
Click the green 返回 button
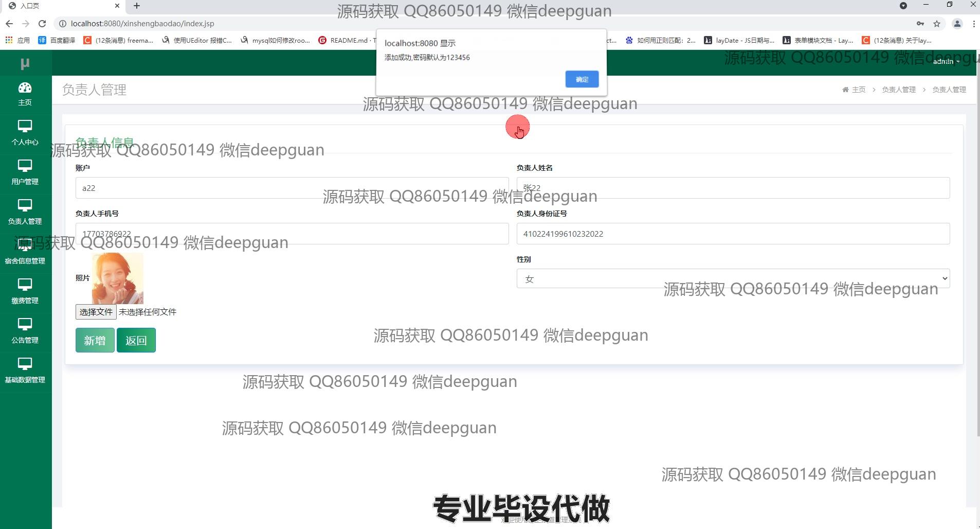(x=136, y=340)
